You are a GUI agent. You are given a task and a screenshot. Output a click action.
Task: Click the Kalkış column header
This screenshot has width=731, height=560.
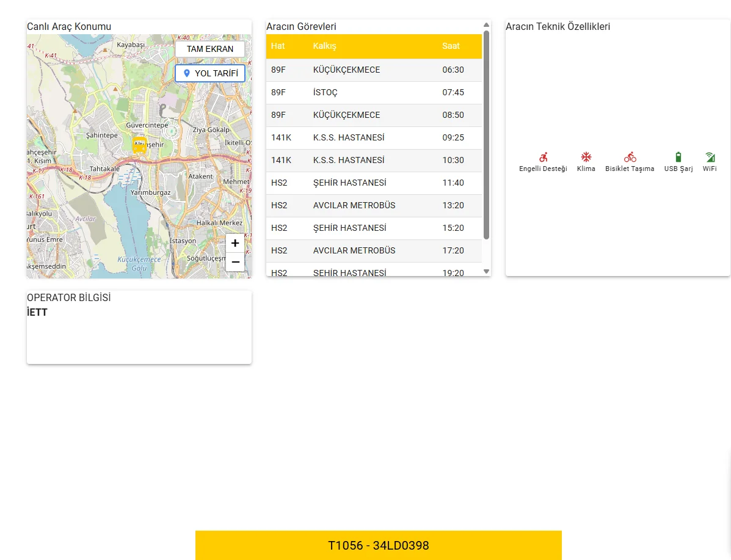[324, 46]
